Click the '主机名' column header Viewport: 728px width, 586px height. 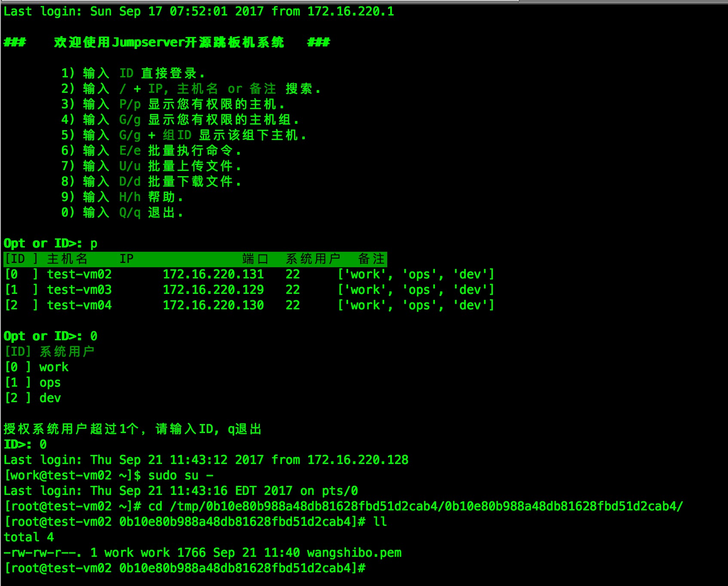(x=67, y=259)
